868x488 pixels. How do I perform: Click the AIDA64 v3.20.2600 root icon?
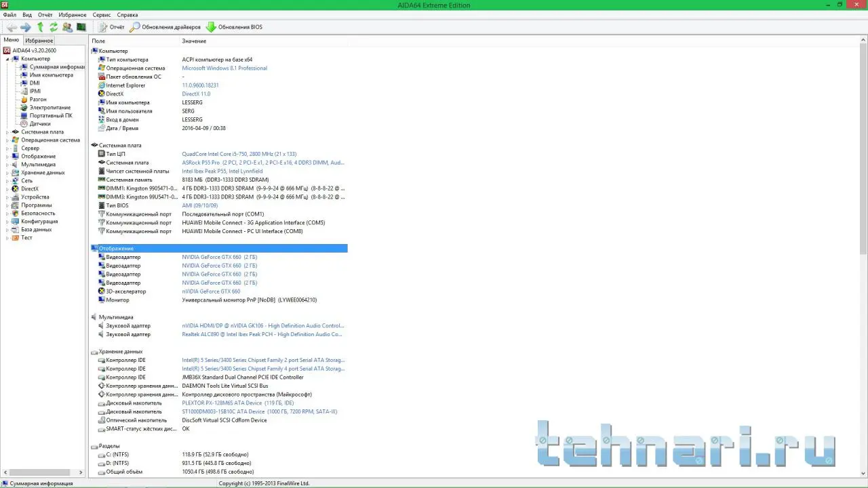point(7,51)
